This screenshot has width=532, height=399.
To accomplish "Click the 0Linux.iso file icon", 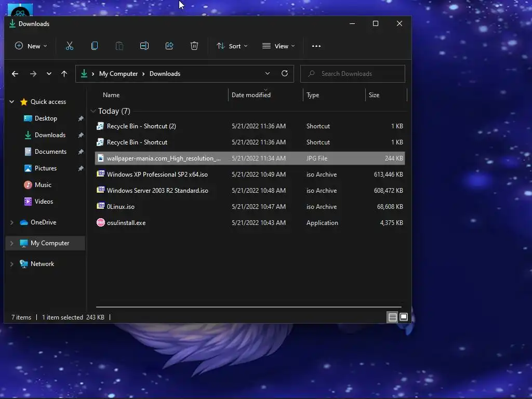I will pyautogui.click(x=100, y=206).
